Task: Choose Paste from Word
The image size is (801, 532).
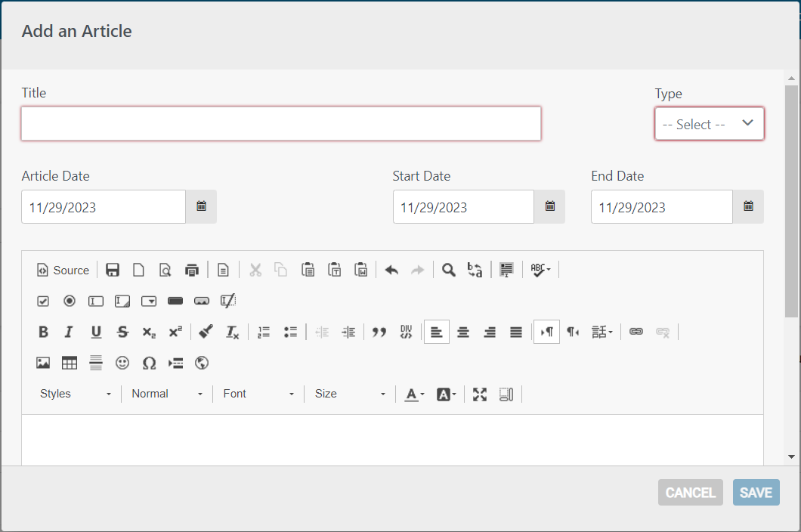Action: click(361, 270)
